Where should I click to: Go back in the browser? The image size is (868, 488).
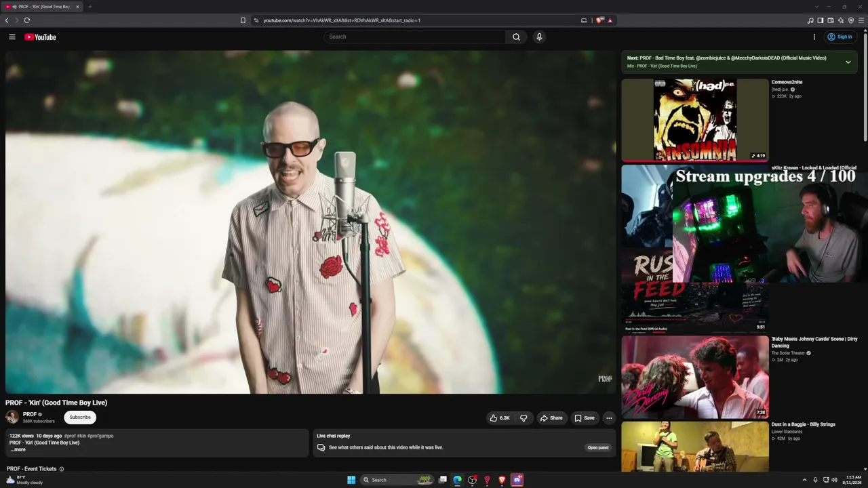click(x=7, y=20)
